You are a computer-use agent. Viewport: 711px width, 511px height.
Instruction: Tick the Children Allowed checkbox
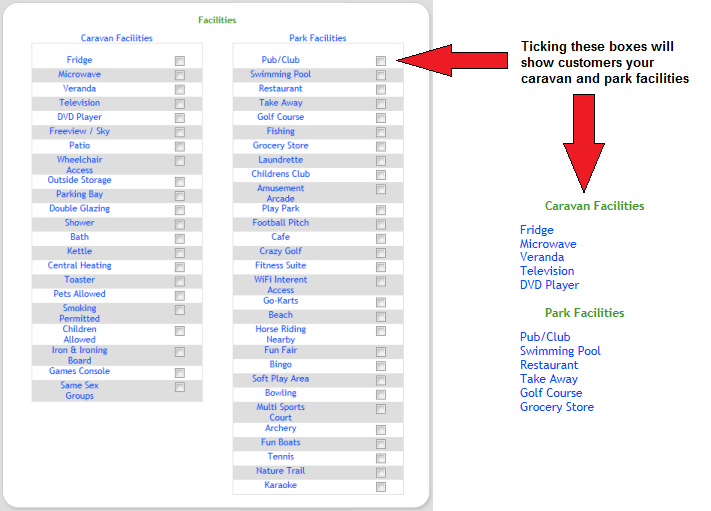tap(180, 331)
